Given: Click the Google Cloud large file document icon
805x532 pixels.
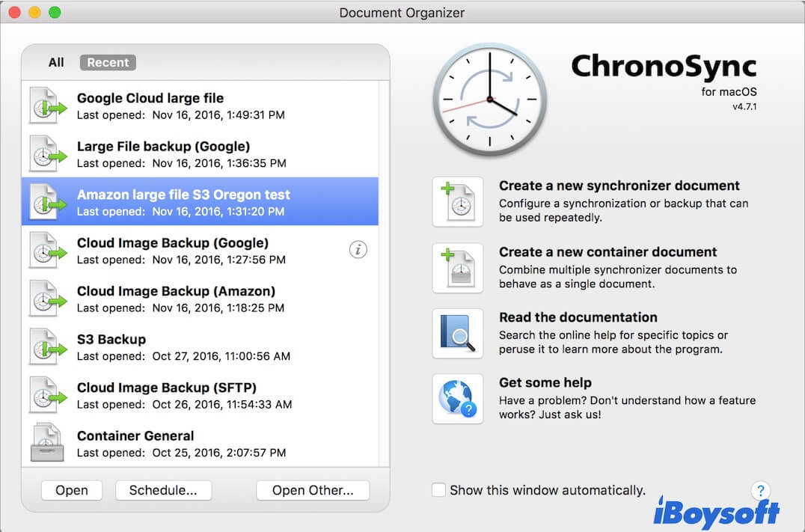Looking at the screenshot, I should [46, 106].
